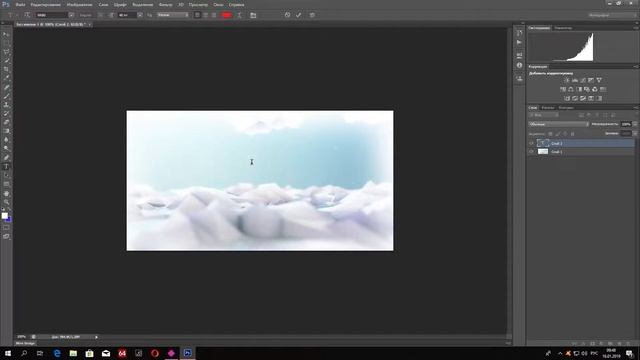Open the Файл menu

pos(20,4)
